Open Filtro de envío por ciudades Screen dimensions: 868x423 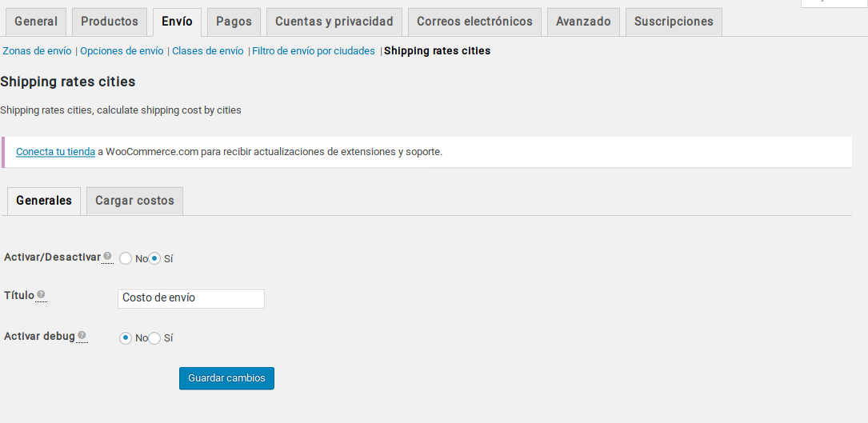coord(314,51)
